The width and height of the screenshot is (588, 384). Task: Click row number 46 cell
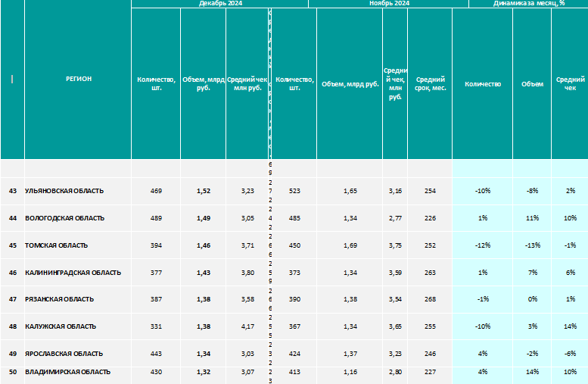coord(13,273)
